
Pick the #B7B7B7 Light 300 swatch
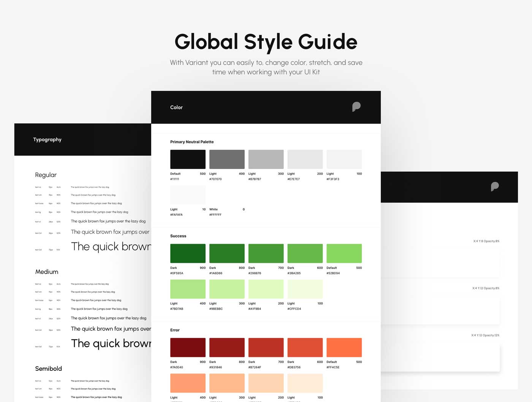coord(266,159)
